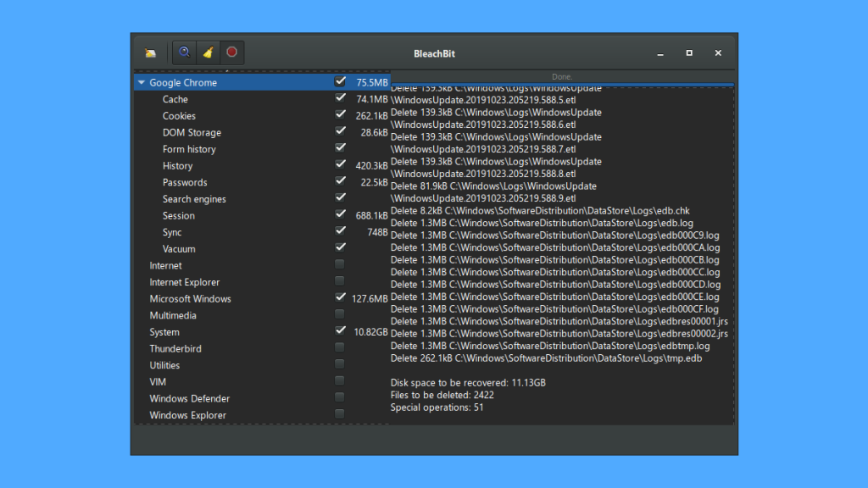868x488 pixels.
Task: Click 'Special operations: 51' text
Action: point(437,408)
